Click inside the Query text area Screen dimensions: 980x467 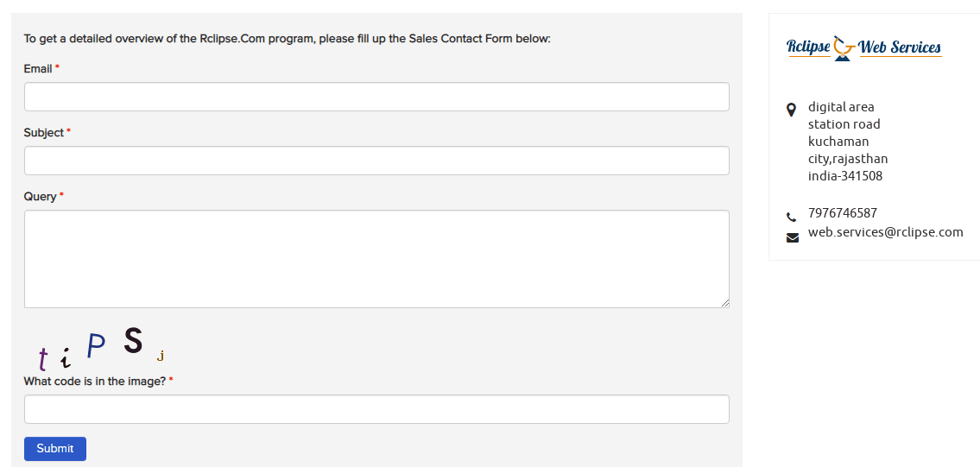(x=376, y=259)
